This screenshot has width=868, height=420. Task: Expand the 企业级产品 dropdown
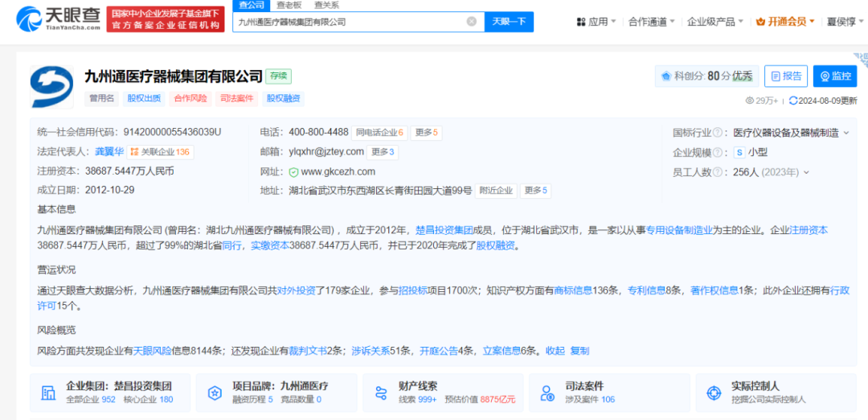click(x=741, y=22)
